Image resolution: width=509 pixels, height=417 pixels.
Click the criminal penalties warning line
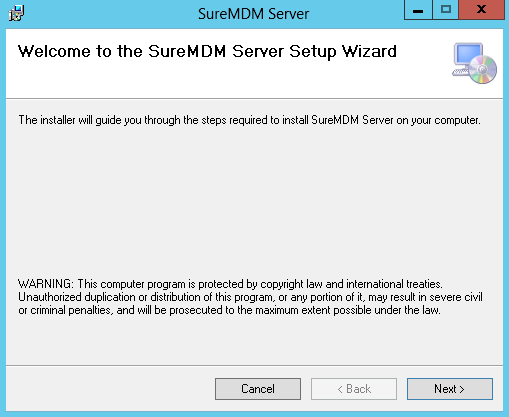[x=229, y=310]
